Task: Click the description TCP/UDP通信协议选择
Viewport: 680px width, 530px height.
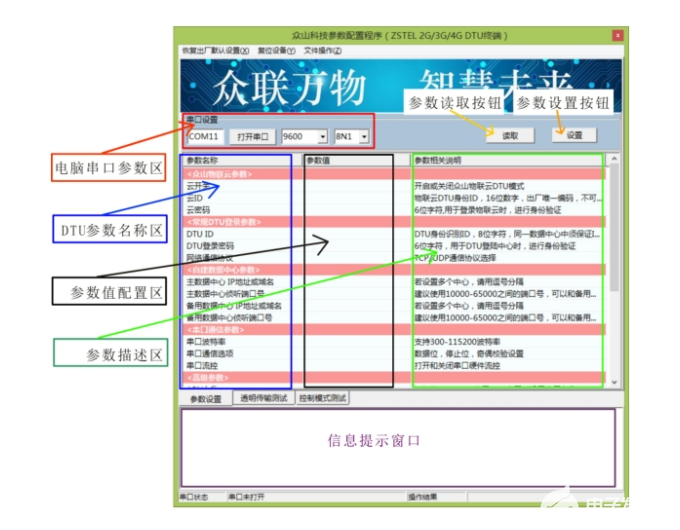Action: click(455, 258)
